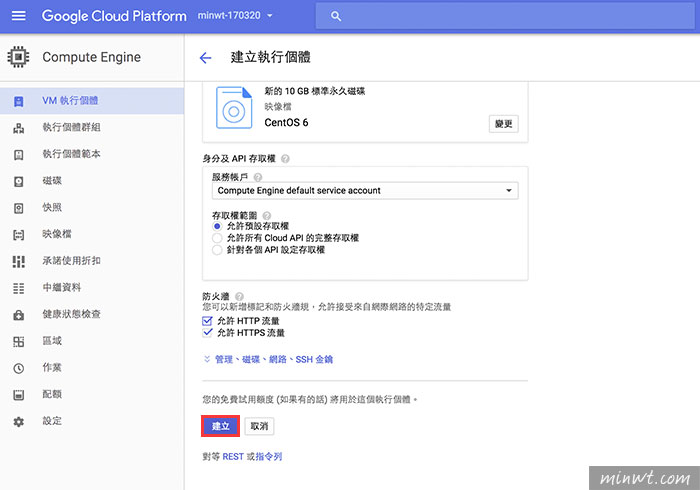Open help icon beside 存取權範圍
Image resolution: width=700 pixels, height=490 pixels.
point(267,216)
